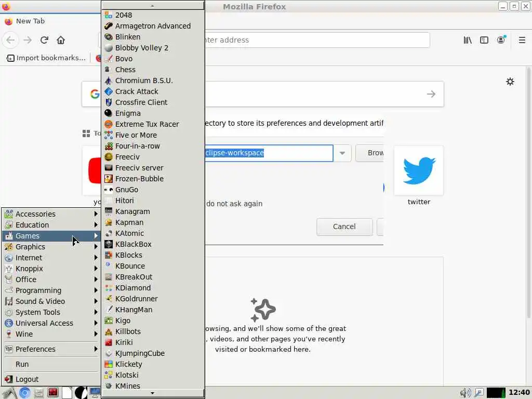Image resolution: width=532 pixels, height=399 pixels.
Task: Expand the Sound & Video submenu
Action: tap(51, 301)
